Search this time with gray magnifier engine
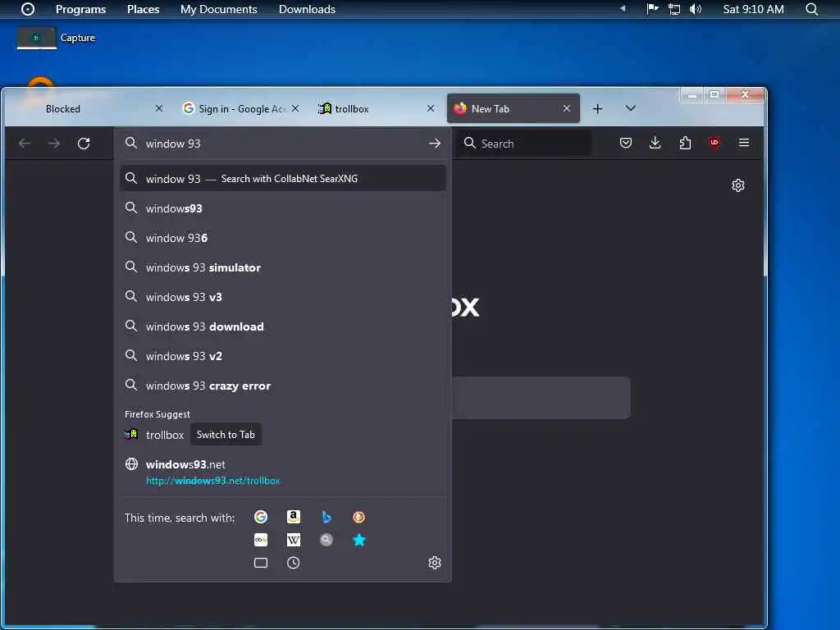Viewport: 840px width, 630px height. point(326,540)
